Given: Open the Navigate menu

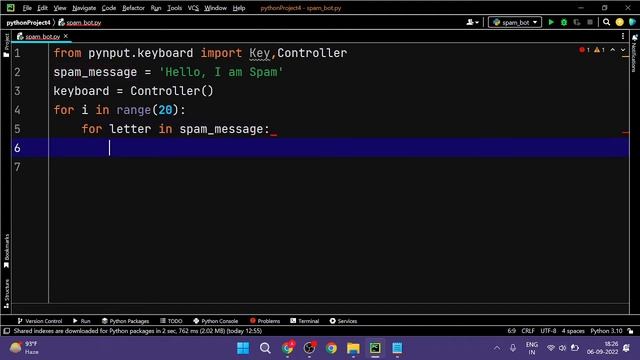Looking at the screenshot, I should (84, 8).
